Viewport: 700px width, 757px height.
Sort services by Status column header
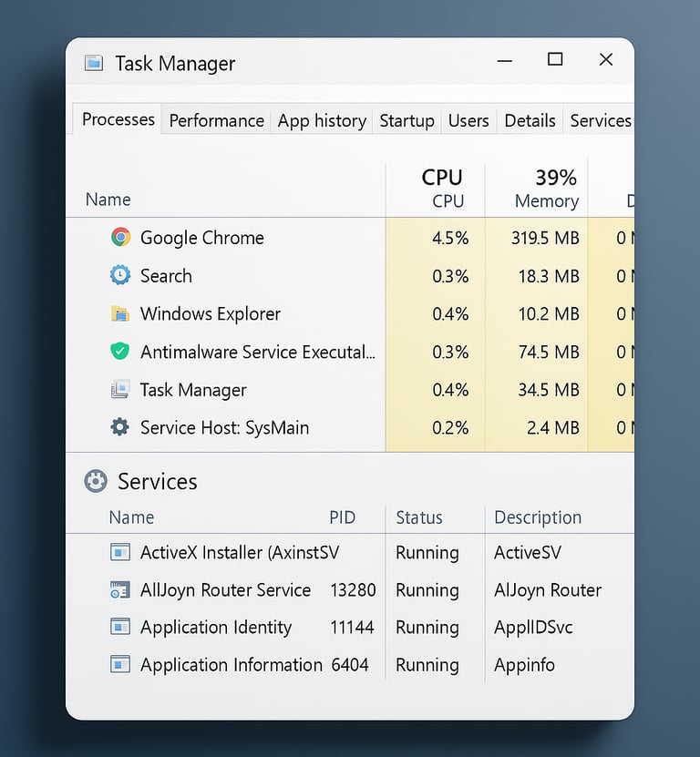point(419,517)
